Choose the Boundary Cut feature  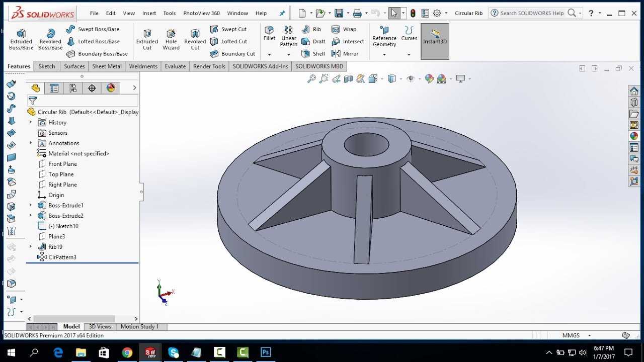(232, 53)
